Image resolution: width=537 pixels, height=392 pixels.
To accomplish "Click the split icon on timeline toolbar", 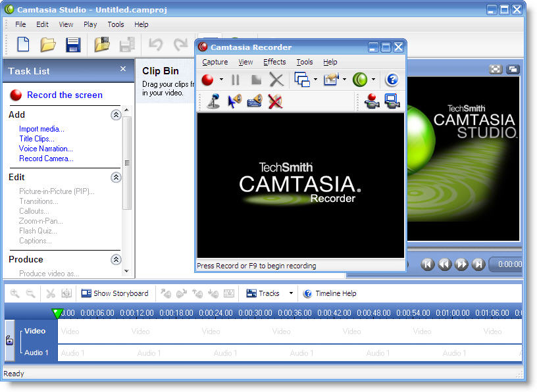I will [x=66, y=293].
